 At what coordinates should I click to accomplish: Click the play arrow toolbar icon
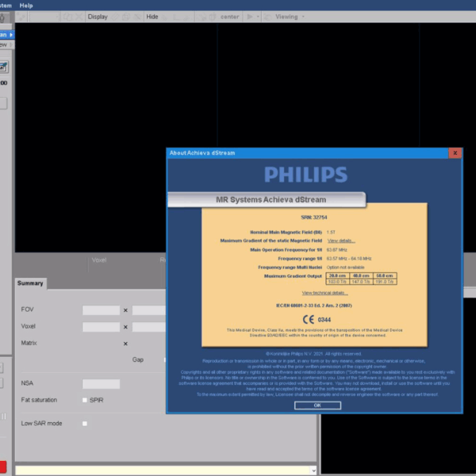[x=250, y=17]
